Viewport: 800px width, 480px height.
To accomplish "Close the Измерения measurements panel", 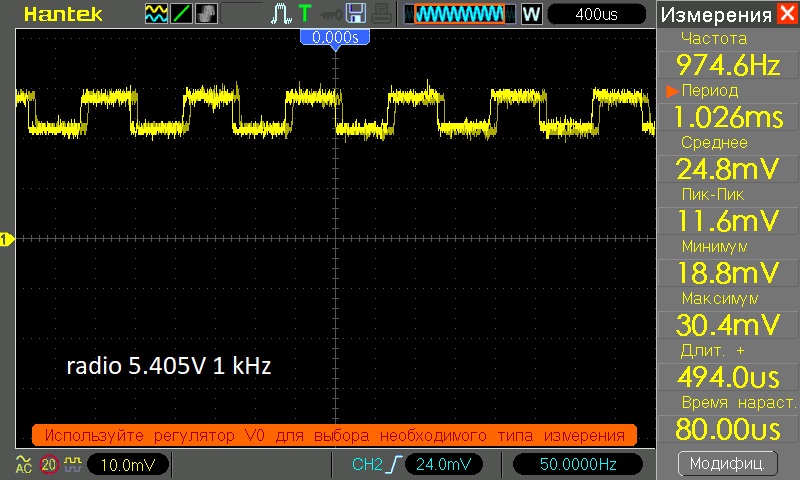I will point(787,14).
